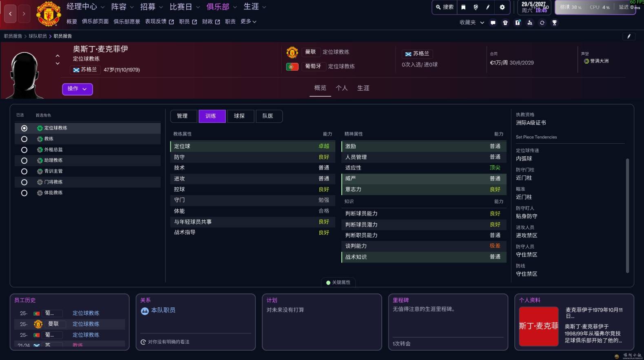The width and height of the screenshot is (644, 360).
Task: Open 曼联 club link in staff history
Action: click(x=53, y=324)
